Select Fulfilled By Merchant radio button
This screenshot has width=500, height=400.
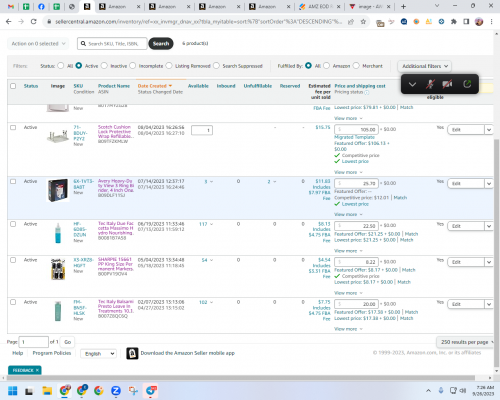pos(356,66)
